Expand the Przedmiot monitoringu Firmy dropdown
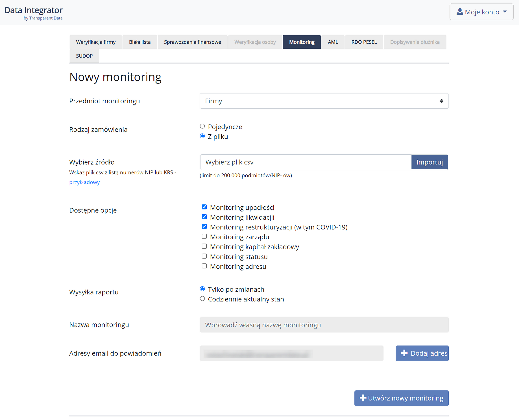The height and width of the screenshot is (420, 519). click(324, 101)
